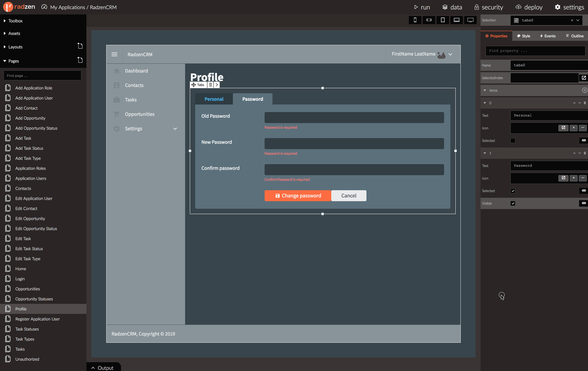Open the FirstName LastName profile dropdown
The width and height of the screenshot is (588, 371).
[x=450, y=54]
